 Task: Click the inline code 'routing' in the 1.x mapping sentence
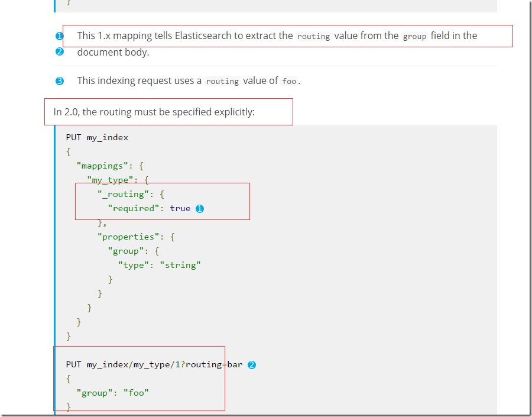[313, 36]
